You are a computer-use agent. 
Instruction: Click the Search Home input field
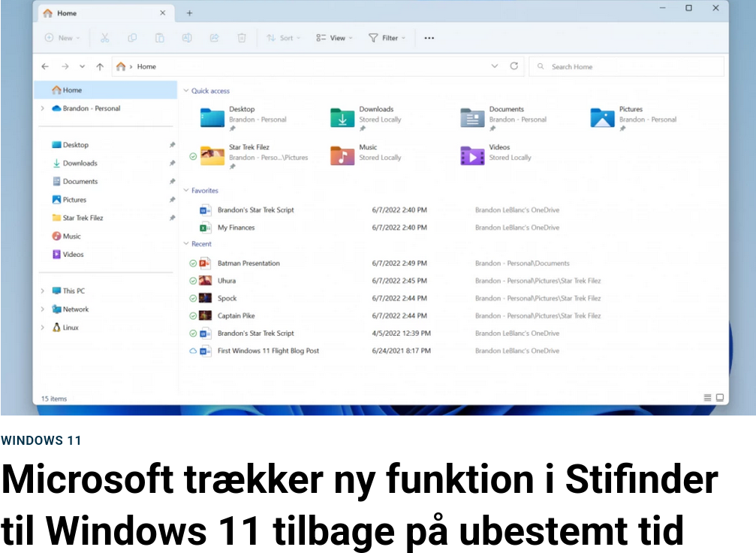click(x=626, y=67)
